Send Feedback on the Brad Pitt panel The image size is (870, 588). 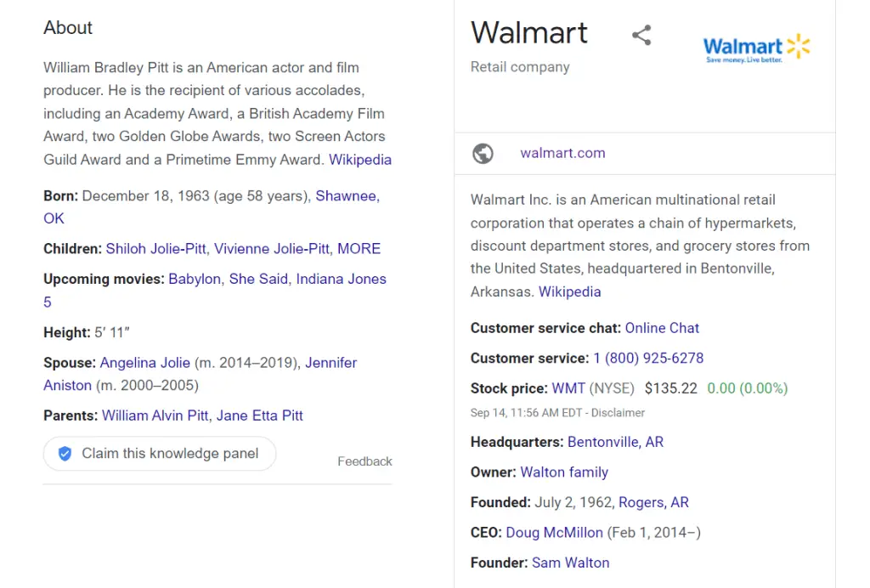click(x=364, y=461)
